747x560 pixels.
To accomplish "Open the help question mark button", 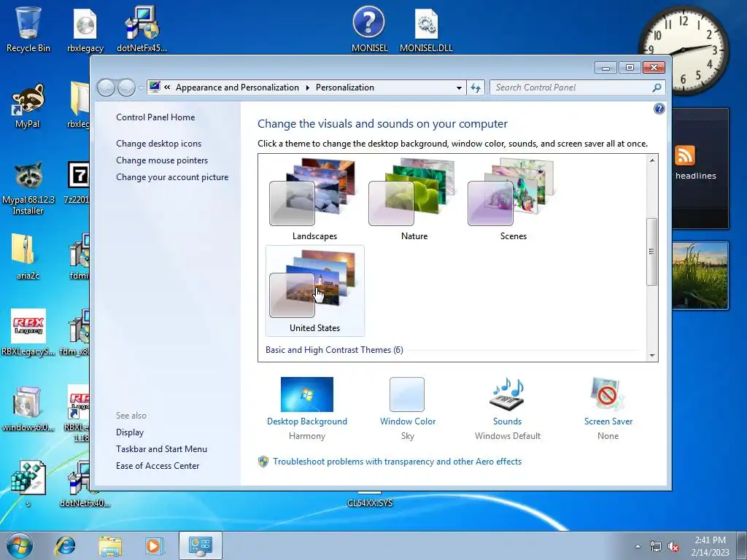I will 659,109.
